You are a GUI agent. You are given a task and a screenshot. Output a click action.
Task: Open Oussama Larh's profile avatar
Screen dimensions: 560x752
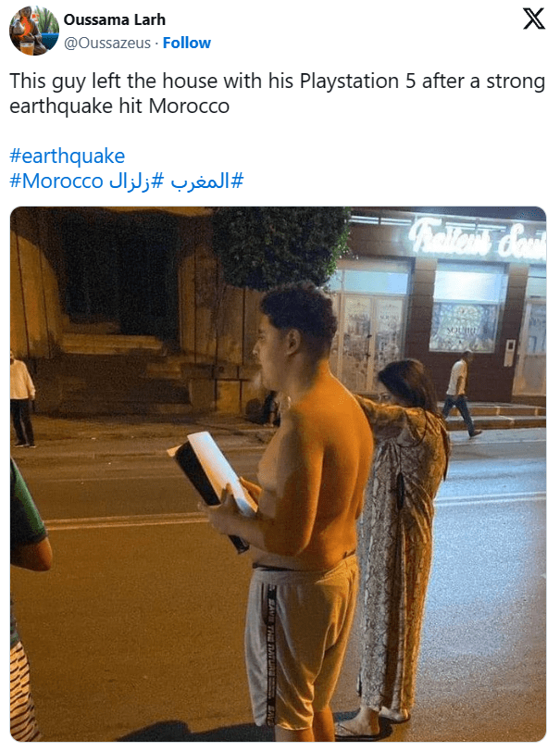click(x=34, y=31)
